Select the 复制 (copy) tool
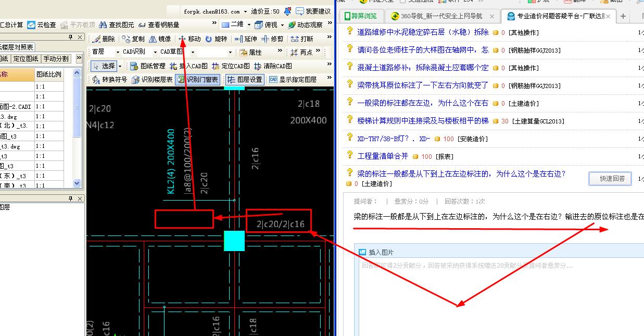 coord(133,39)
